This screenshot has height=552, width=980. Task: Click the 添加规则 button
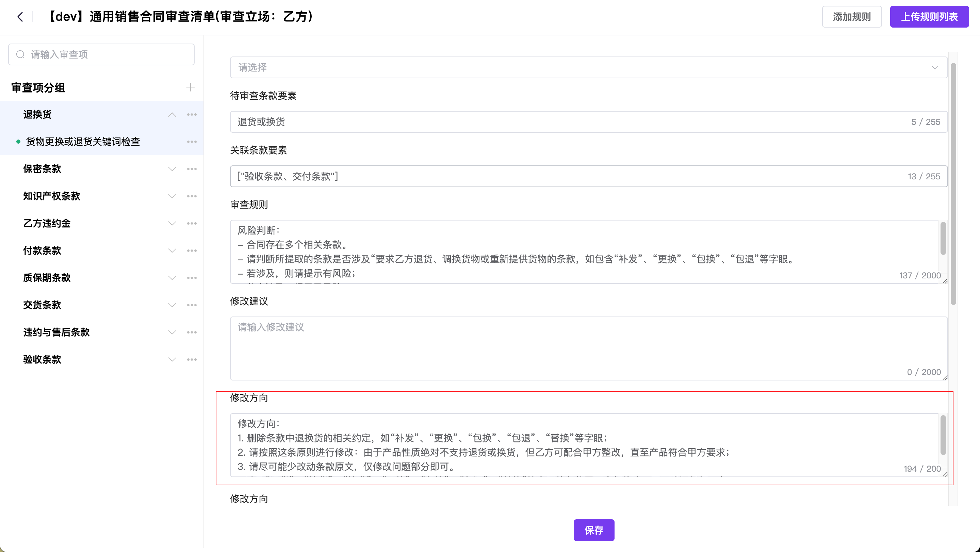point(851,17)
